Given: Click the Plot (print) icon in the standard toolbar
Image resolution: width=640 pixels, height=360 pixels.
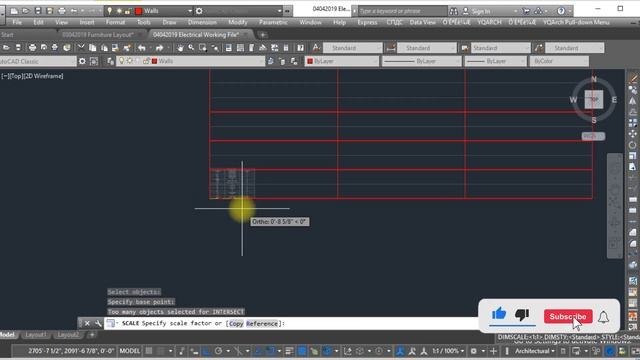Looking at the screenshot, I should 32,48.
